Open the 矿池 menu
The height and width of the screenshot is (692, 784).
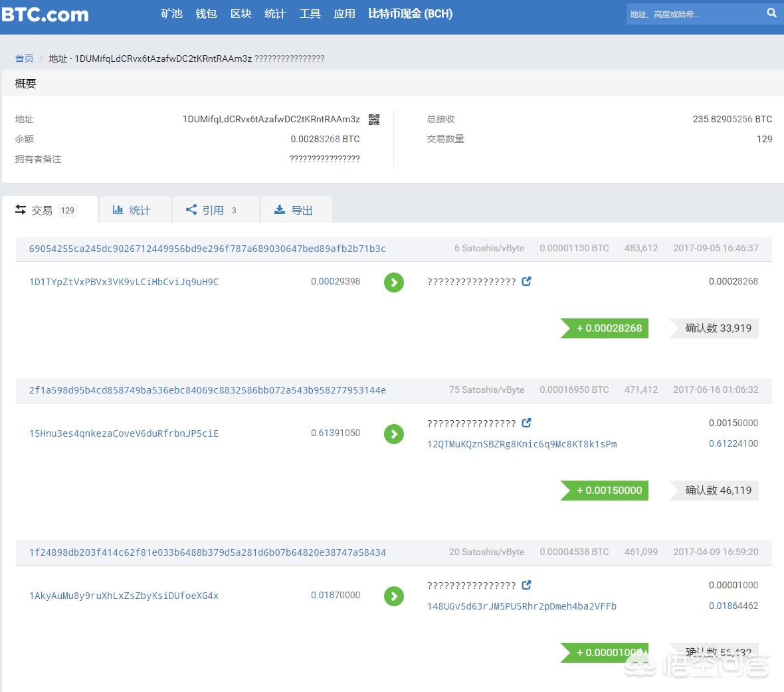tap(171, 14)
